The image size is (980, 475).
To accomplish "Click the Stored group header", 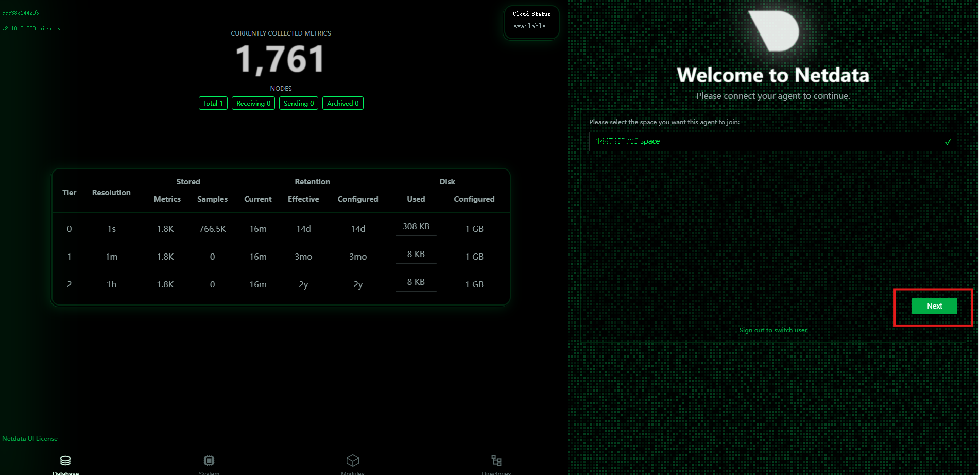I will (188, 182).
